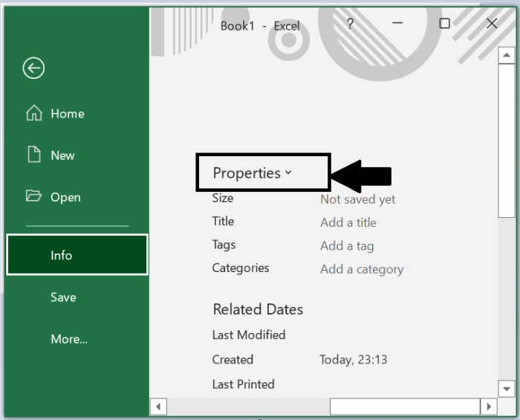Click the Home house icon
Viewport: 520px width, 420px height.
34,113
